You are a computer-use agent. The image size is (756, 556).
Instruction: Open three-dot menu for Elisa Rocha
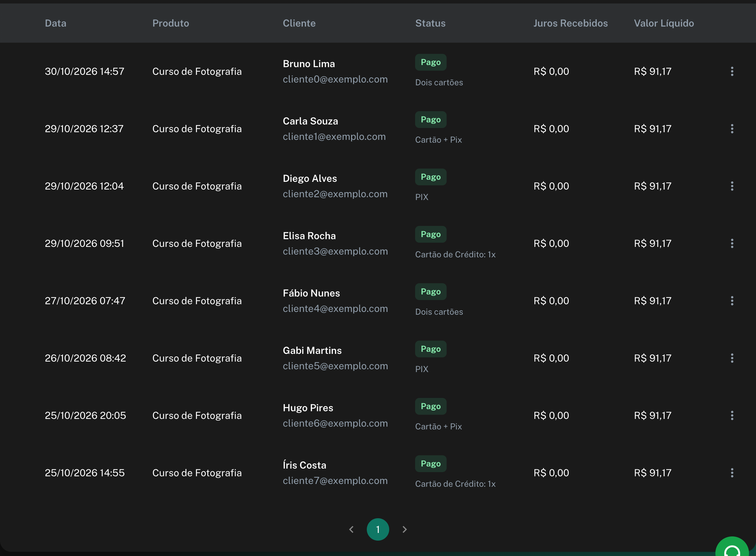(732, 243)
